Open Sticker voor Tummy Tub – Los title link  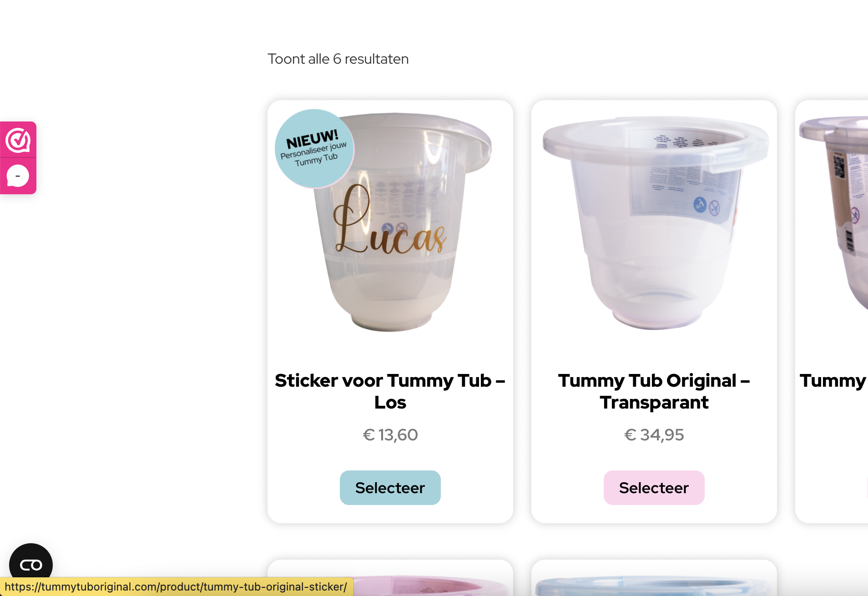tap(390, 391)
